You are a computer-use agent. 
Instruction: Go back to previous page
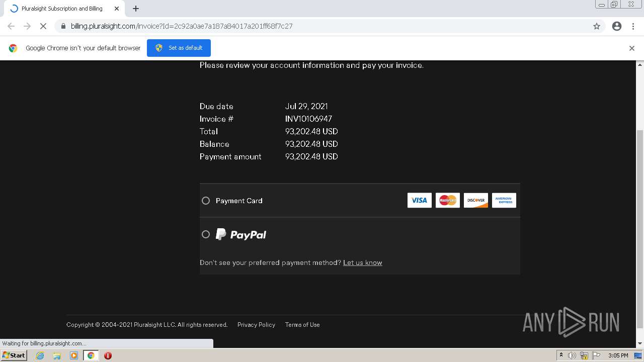11,26
